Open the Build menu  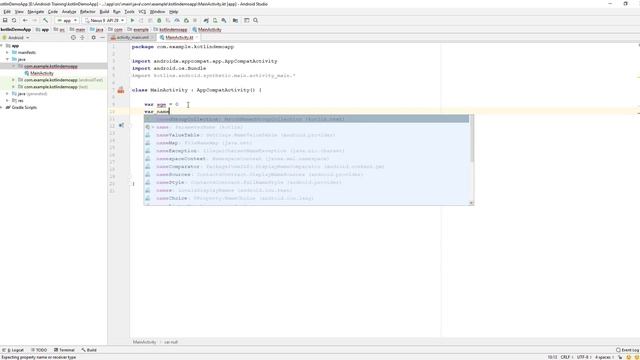104,12
